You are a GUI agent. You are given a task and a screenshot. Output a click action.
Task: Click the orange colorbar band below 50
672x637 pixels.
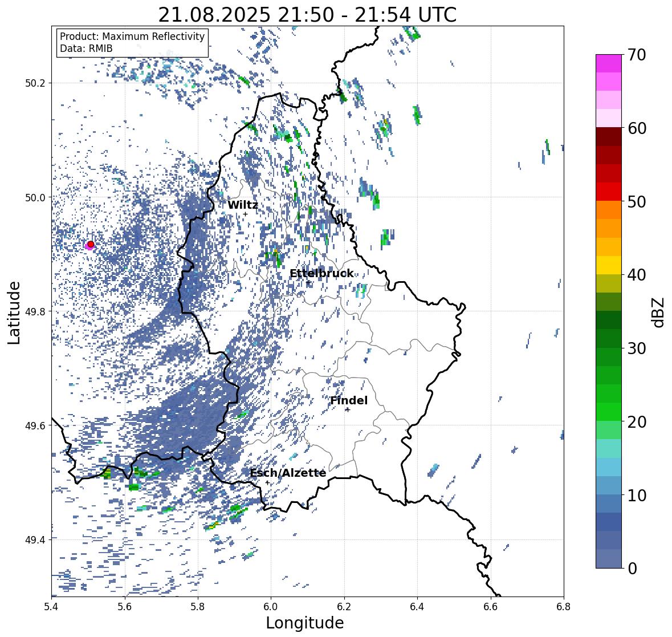(609, 210)
